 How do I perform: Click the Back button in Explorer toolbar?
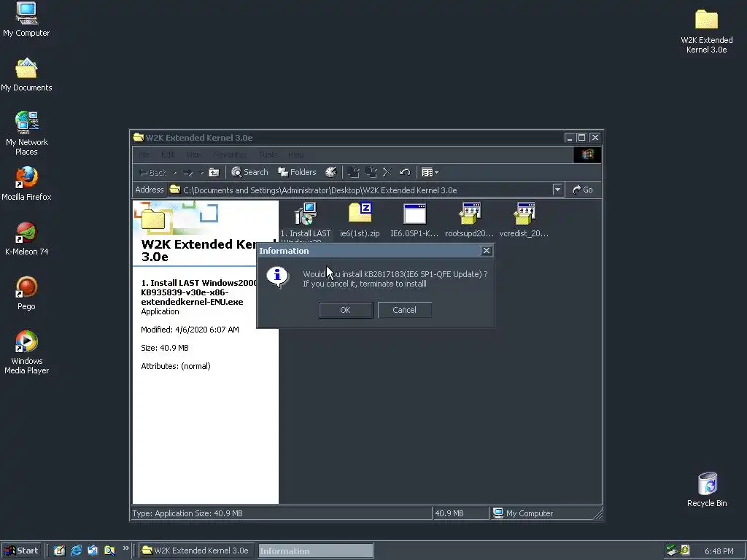click(x=152, y=172)
